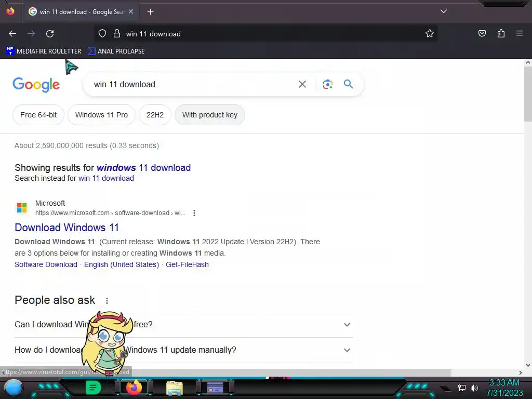Open the green notes app in taskbar
Image resolution: width=532 pixels, height=399 pixels.
[94, 388]
